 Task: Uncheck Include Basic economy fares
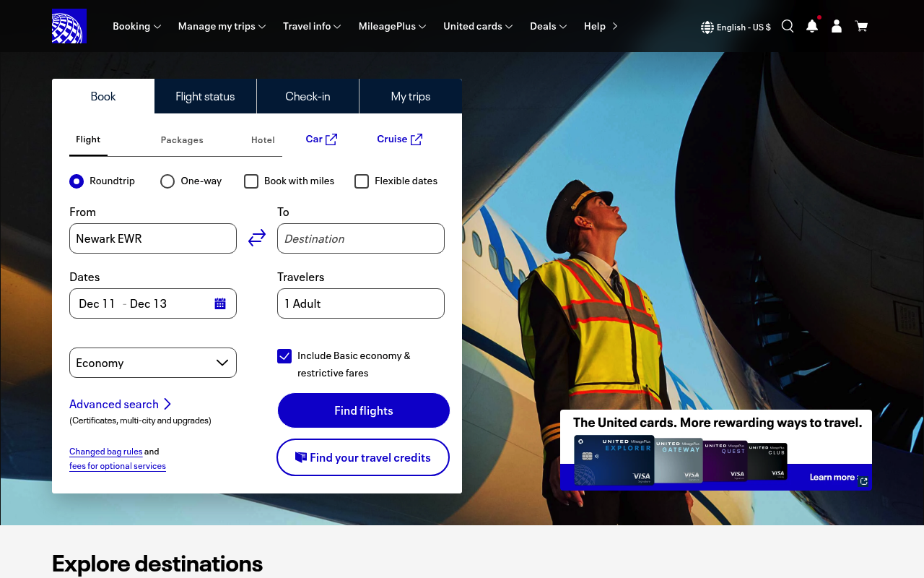[x=284, y=356]
